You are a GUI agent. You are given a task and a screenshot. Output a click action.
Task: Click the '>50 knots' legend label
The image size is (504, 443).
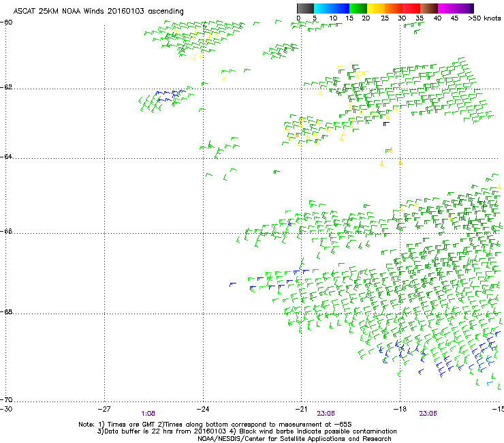[x=484, y=18]
